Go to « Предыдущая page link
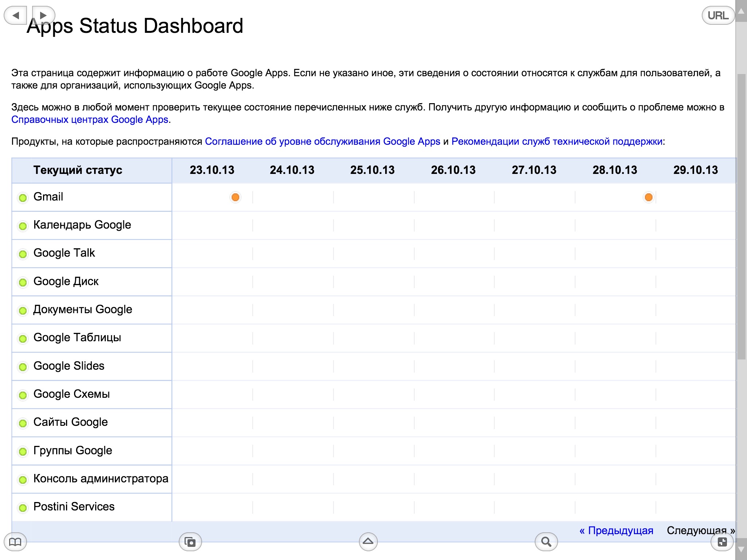 point(616,530)
